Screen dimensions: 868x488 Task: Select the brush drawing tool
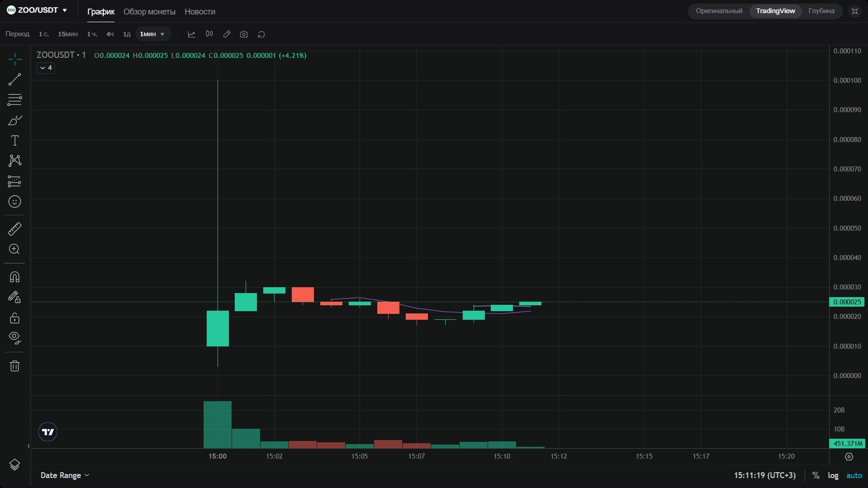pos(14,120)
